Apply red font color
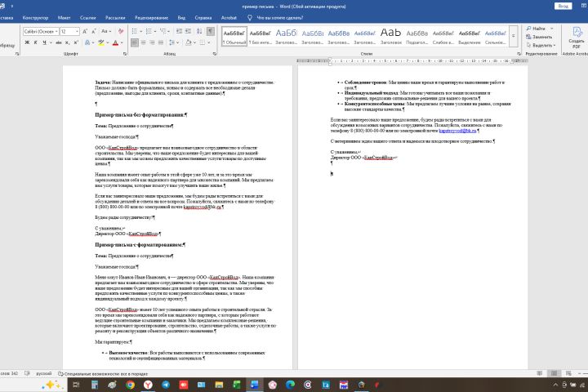Image resolution: width=588 pixels, height=392 pixels. tap(115, 42)
